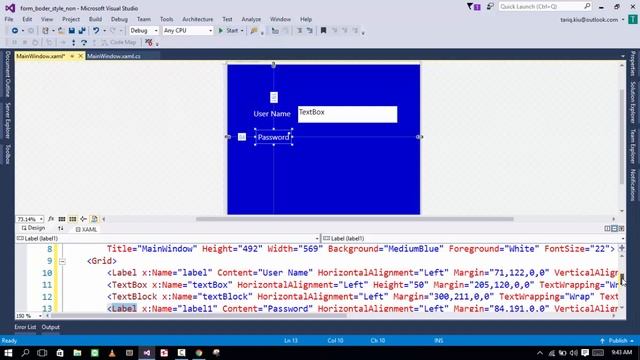Click the notifications filter icon in the title bar
This screenshot has width=640, height=360.
click(473, 7)
